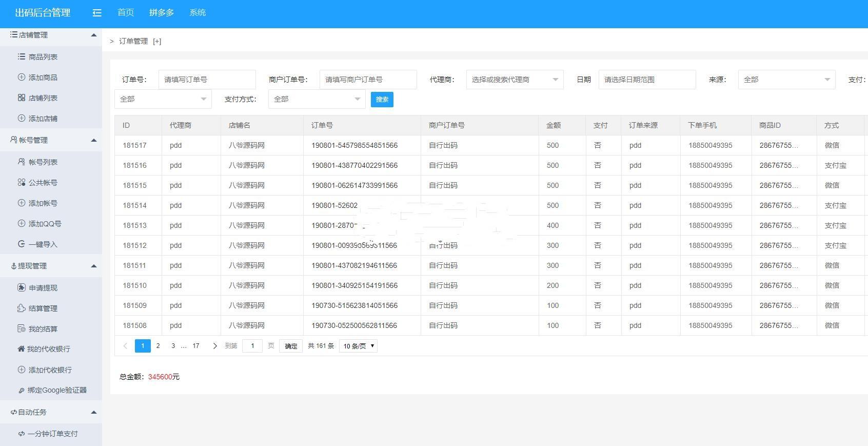868x446 pixels.
Task: Click order number 190801-062614733991566
Action: [x=354, y=186]
